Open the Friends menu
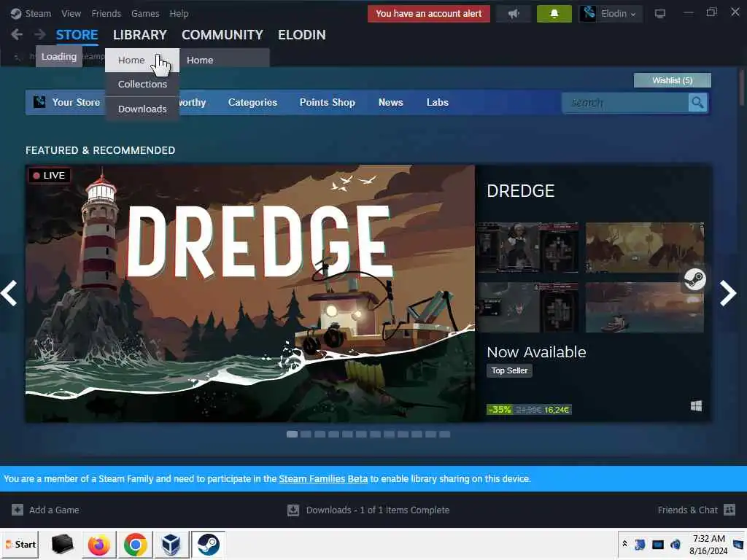This screenshot has width=747, height=560. click(107, 13)
